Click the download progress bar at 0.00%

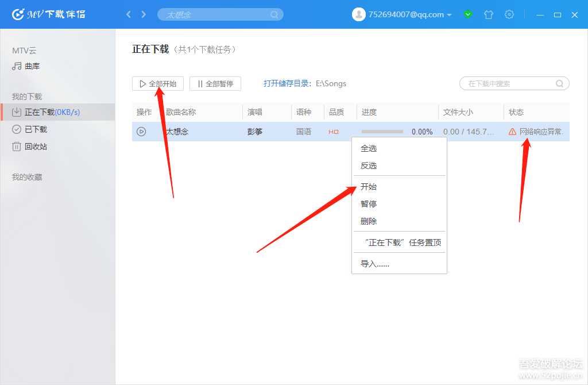click(382, 132)
